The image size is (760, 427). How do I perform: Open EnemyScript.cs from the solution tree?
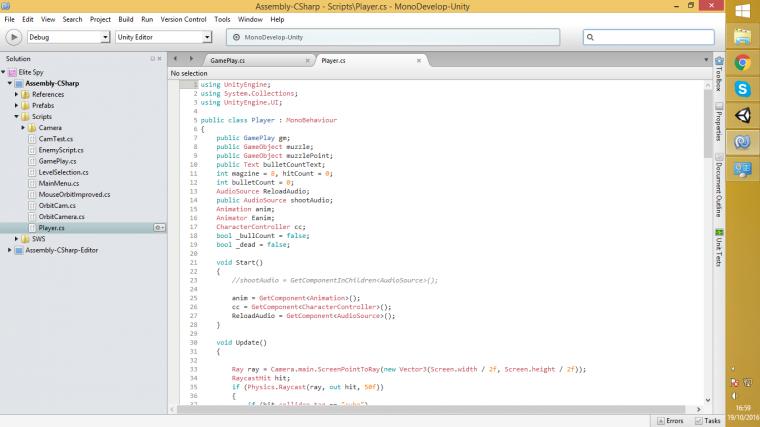(x=61, y=149)
